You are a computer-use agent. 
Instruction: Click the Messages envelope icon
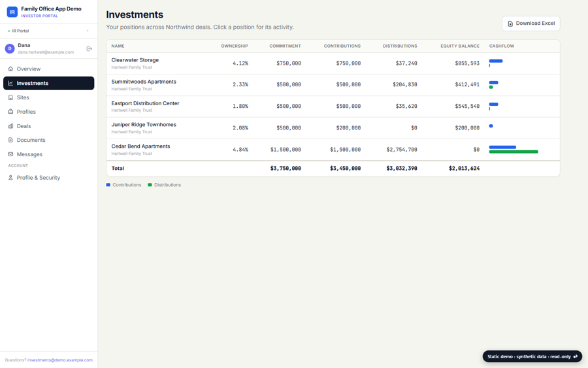[10, 154]
